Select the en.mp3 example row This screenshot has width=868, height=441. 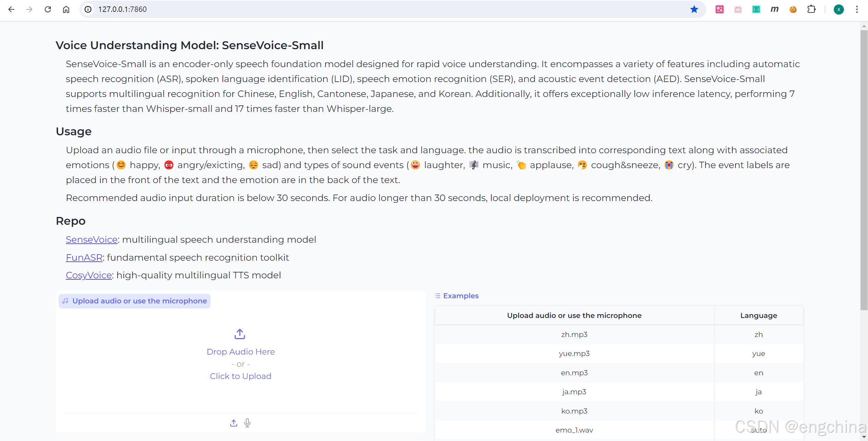[x=619, y=373]
